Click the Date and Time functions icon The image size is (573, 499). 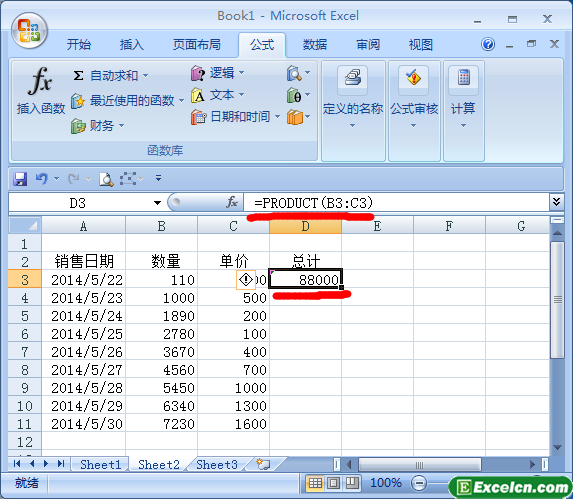click(x=198, y=117)
